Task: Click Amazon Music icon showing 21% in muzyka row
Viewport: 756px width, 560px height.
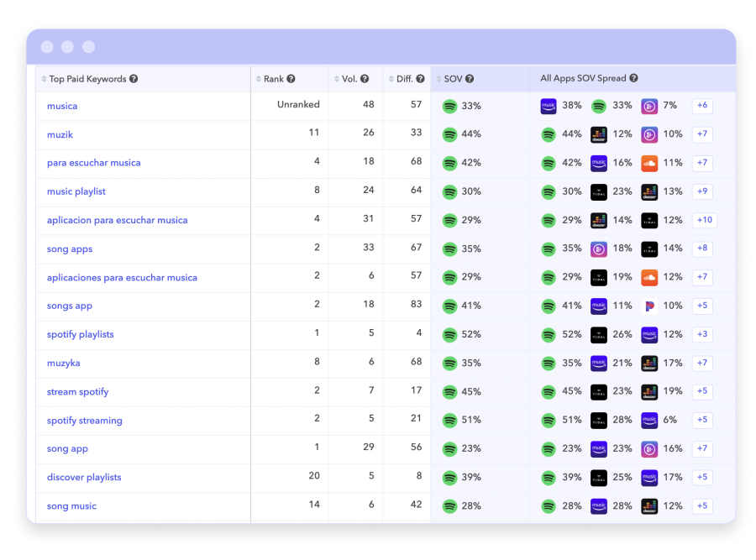Action: pos(599,364)
